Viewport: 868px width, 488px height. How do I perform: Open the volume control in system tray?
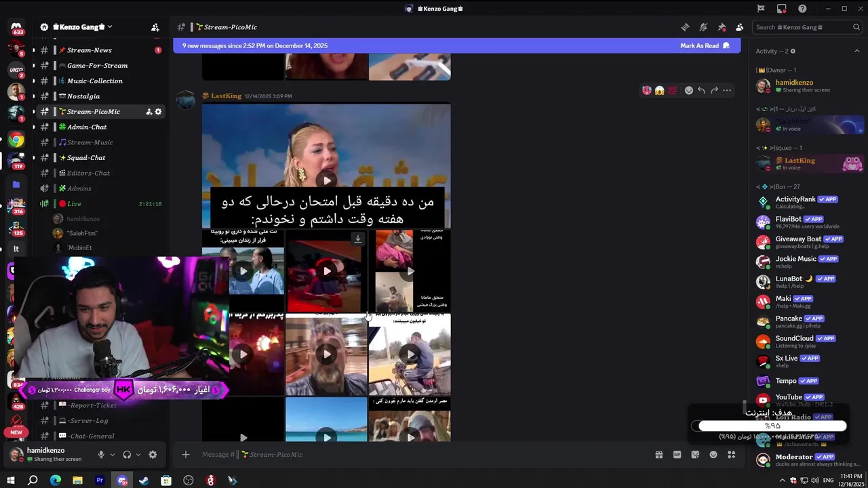point(814,481)
